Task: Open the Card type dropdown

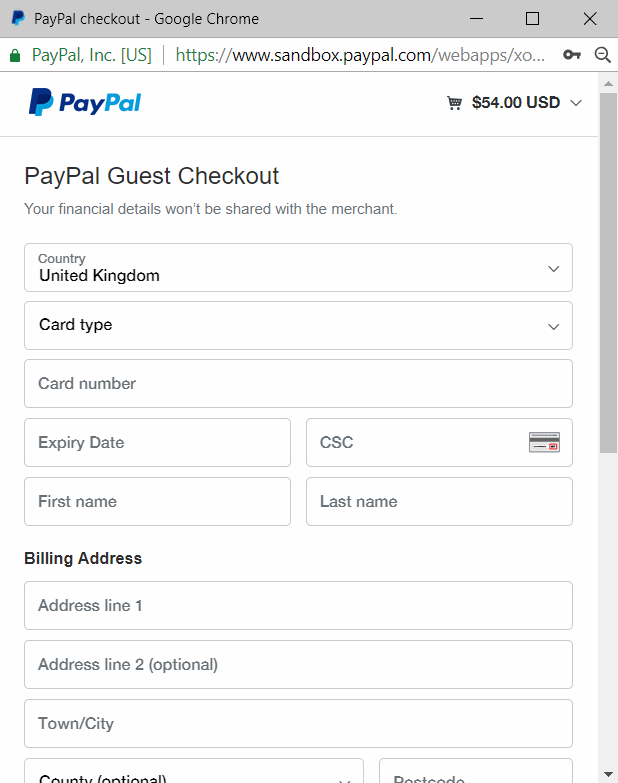Action: click(298, 326)
